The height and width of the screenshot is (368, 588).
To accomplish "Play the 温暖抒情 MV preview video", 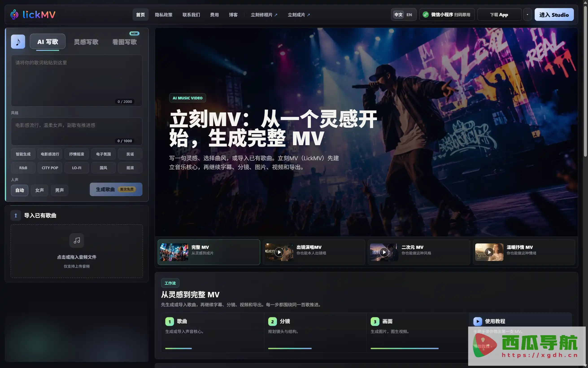I will (489, 252).
